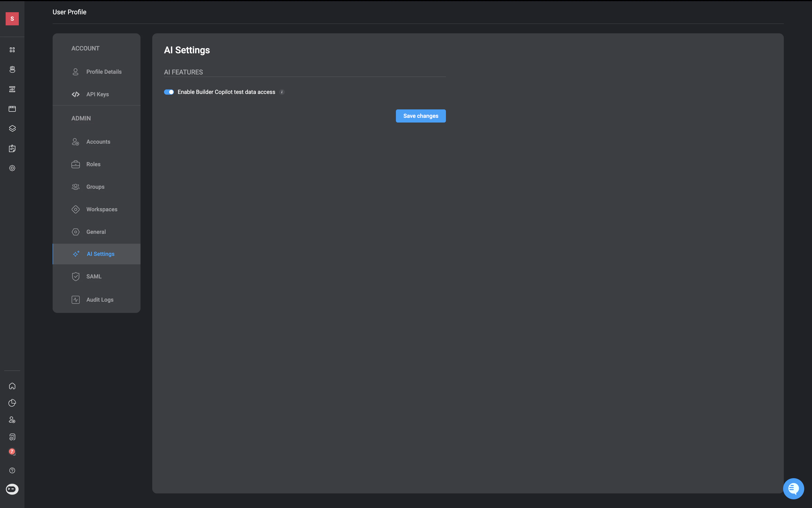Select Roles in admin menu
The height and width of the screenshot is (508, 812).
93,164
